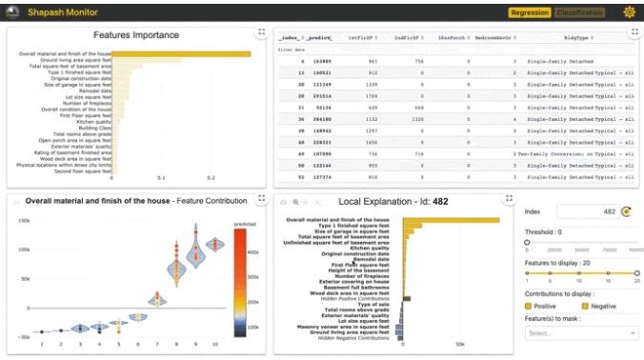Sort the table by 3SsnPorch column
644x360 pixels.
(x=469, y=38)
